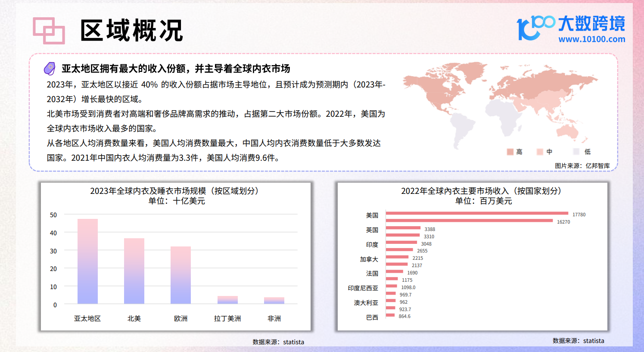
Task: Select the unit label 单位:百万美元
Action: [483, 201]
